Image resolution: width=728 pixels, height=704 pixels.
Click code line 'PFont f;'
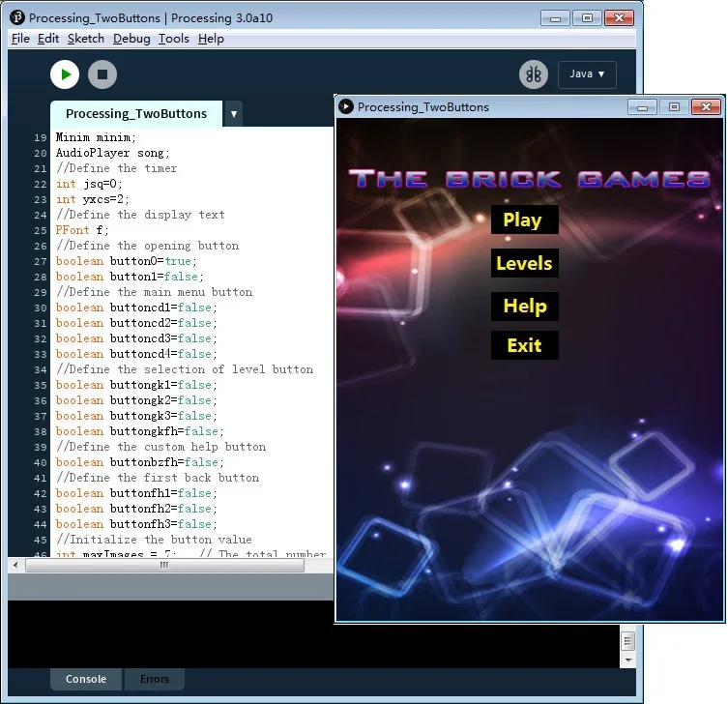(82, 230)
